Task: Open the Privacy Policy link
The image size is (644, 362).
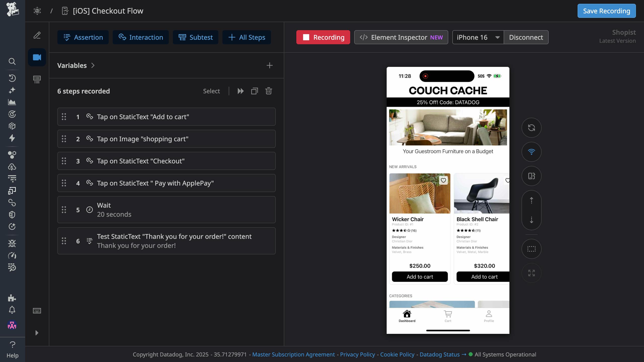Action: pyautogui.click(x=357, y=354)
